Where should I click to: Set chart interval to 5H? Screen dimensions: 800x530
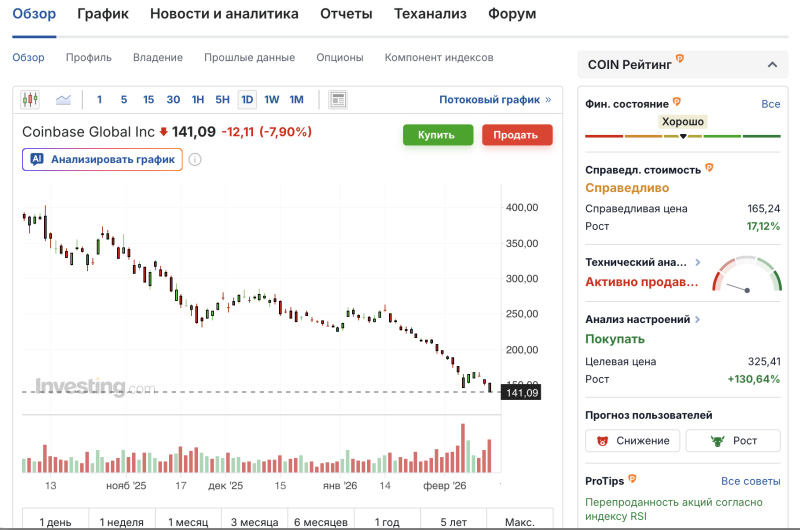[x=222, y=99]
